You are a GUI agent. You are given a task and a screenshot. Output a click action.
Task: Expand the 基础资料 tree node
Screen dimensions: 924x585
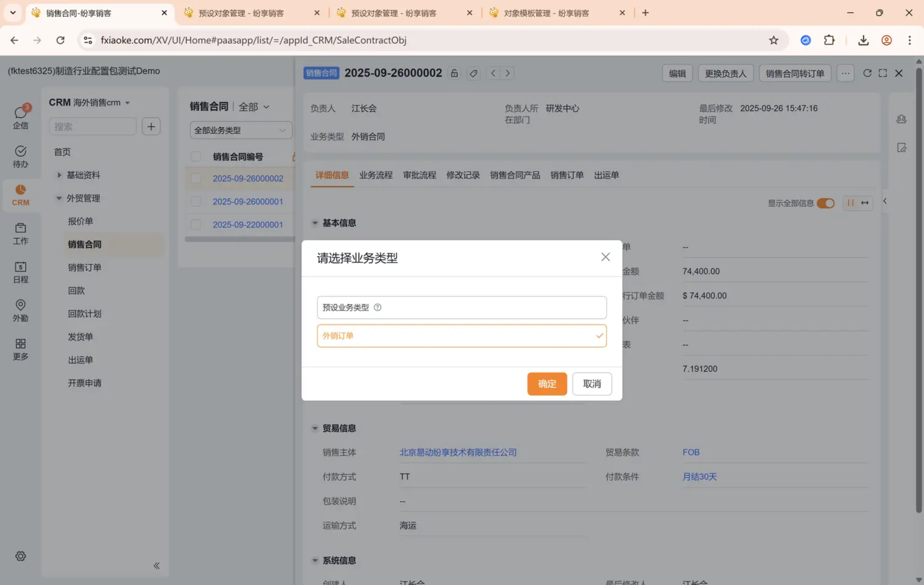(59, 175)
